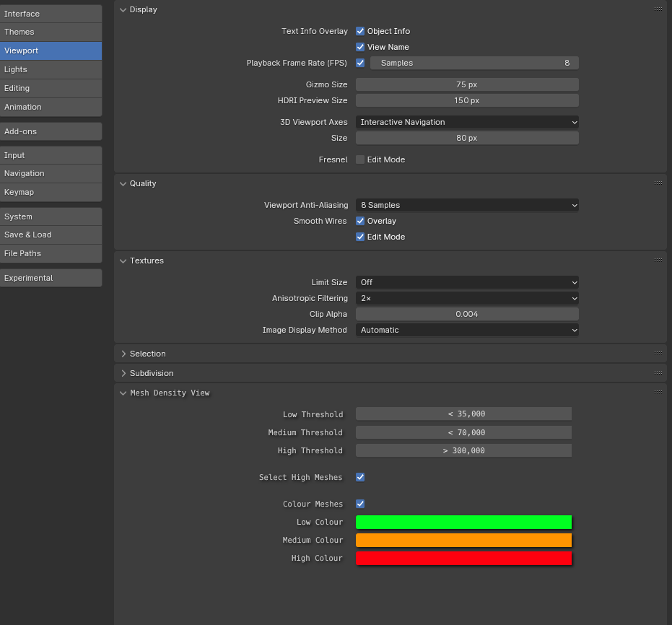The image size is (672, 625).
Task: Click the FPS Samples value field
Action: click(x=474, y=63)
